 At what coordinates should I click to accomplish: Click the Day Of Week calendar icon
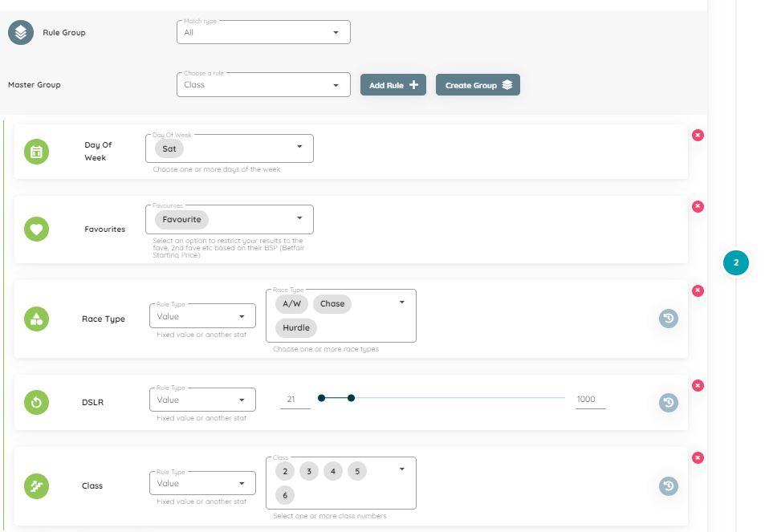click(36, 152)
